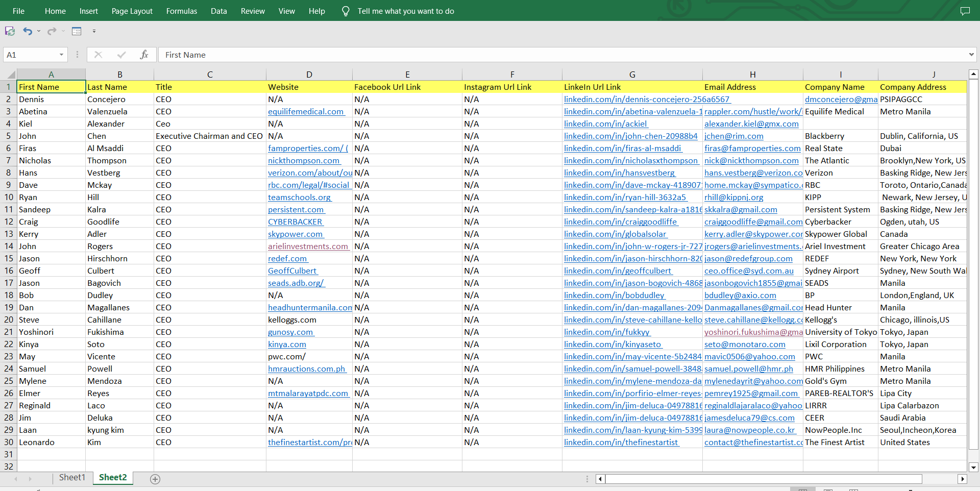
Task: Open the Home ribbon tab
Action: click(x=55, y=11)
